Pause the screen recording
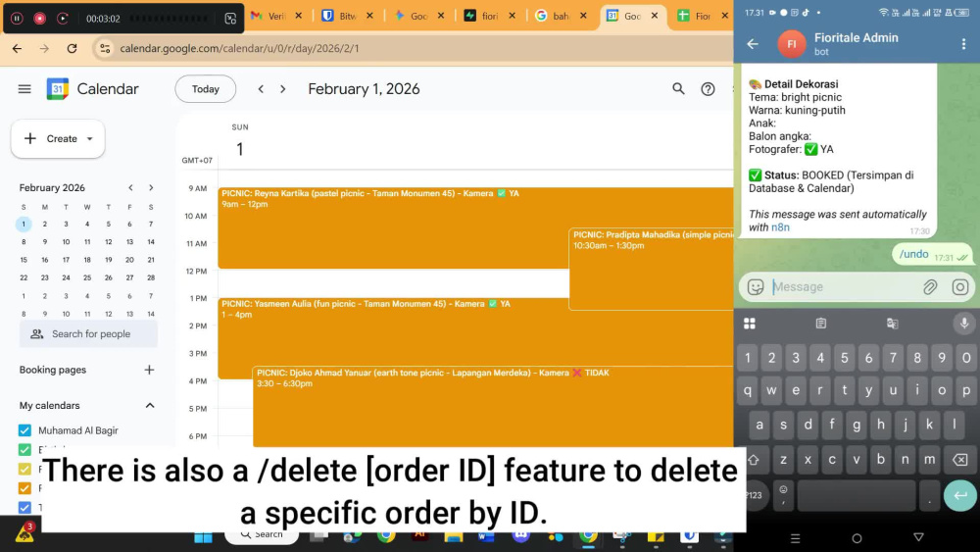This screenshot has width=980, height=552. click(x=17, y=18)
